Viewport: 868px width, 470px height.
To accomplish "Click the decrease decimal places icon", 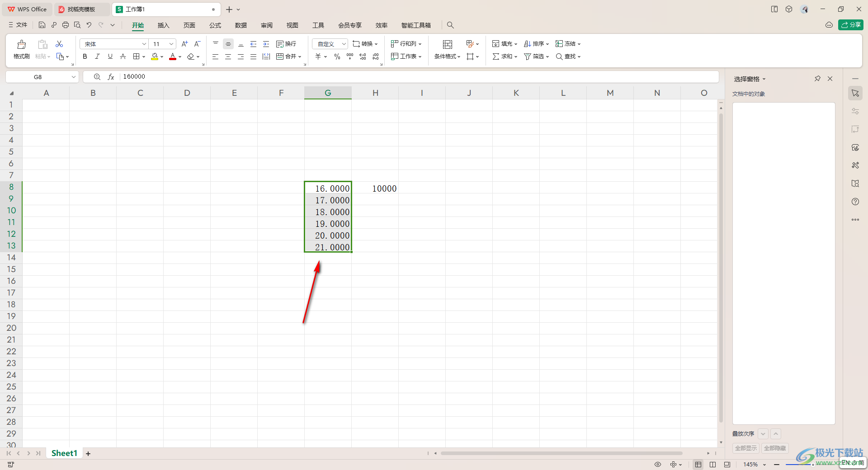I will tap(375, 56).
